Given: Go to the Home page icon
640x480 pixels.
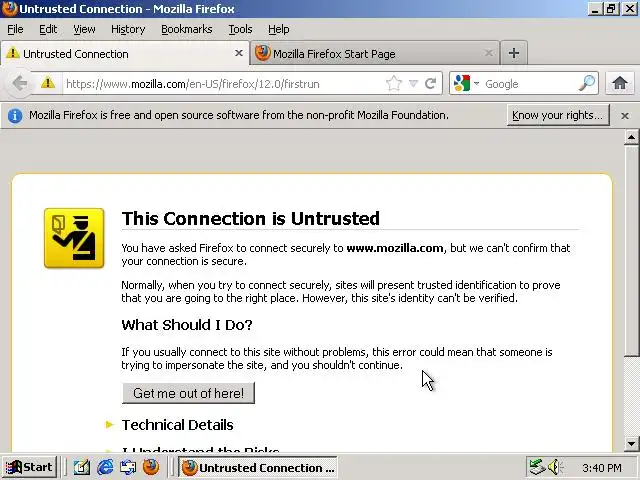Looking at the screenshot, I should point(620,83).
